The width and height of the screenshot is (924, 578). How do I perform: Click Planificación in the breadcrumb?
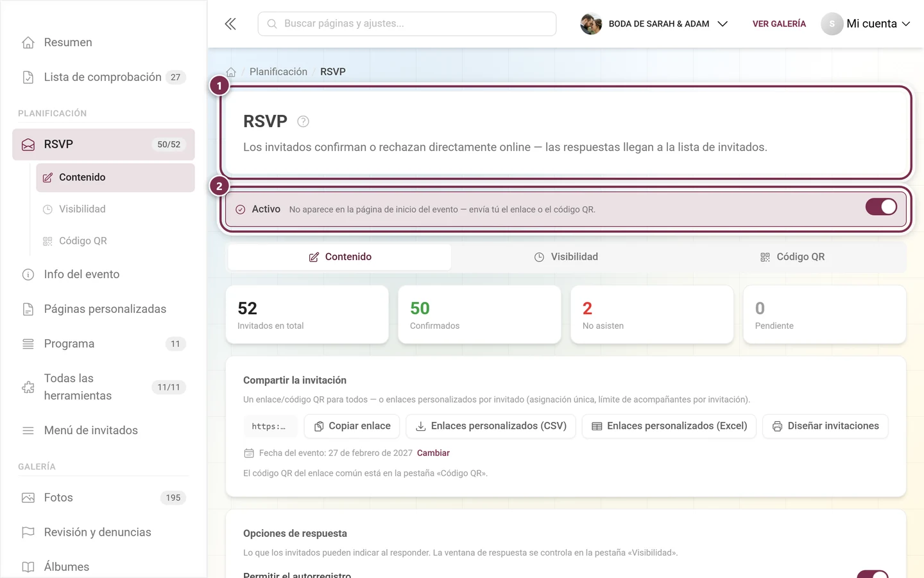[x=278, y=72]
